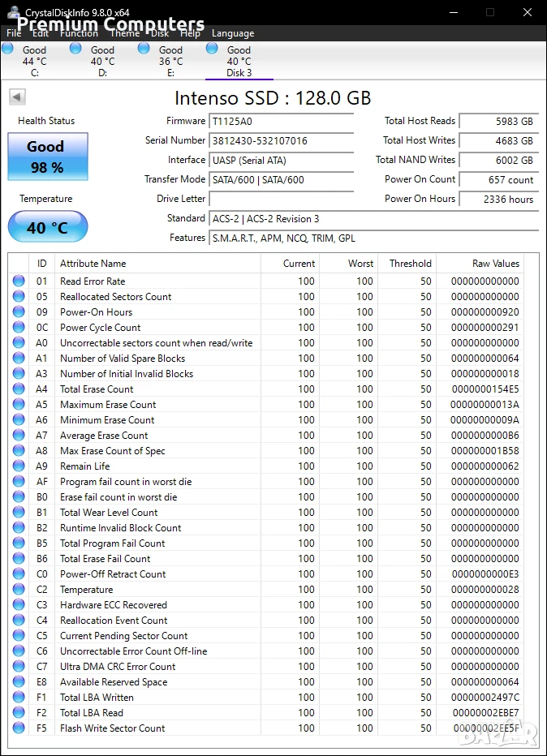The height and width of the screenshot is (756, 547).
Task: Select the Erase fail count in worst die row
Action: click(x=266, y=496)
